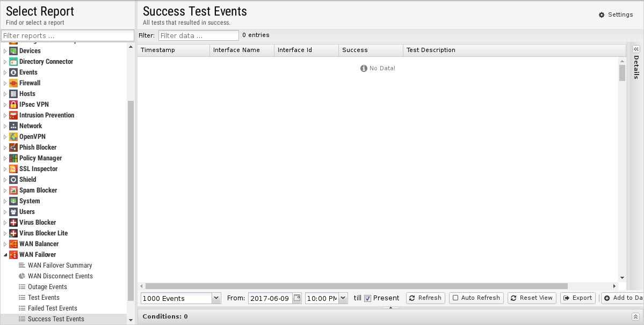Open the 1000 Events dropdown
This screenshot has width=644, height=325.
[216, 298]
